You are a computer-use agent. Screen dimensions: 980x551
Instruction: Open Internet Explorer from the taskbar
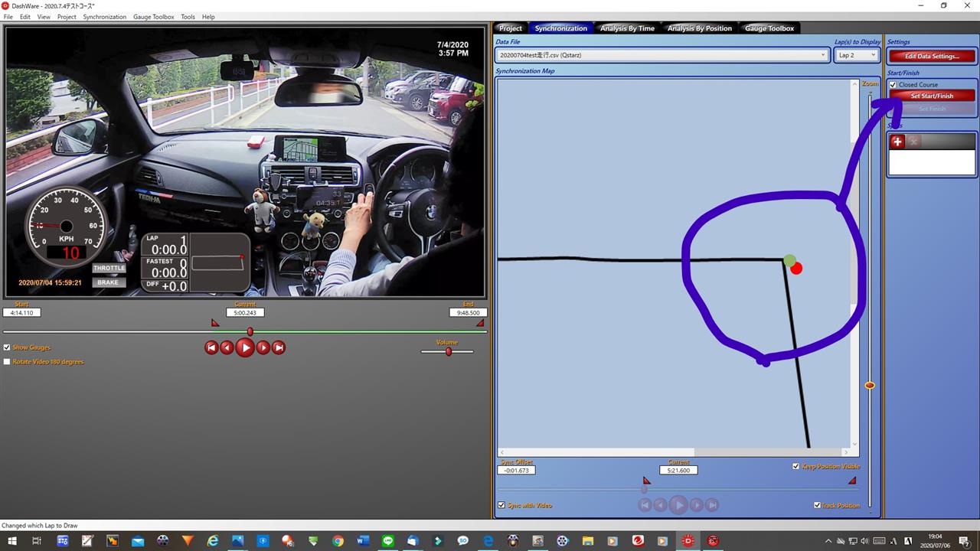coord(213,540)
